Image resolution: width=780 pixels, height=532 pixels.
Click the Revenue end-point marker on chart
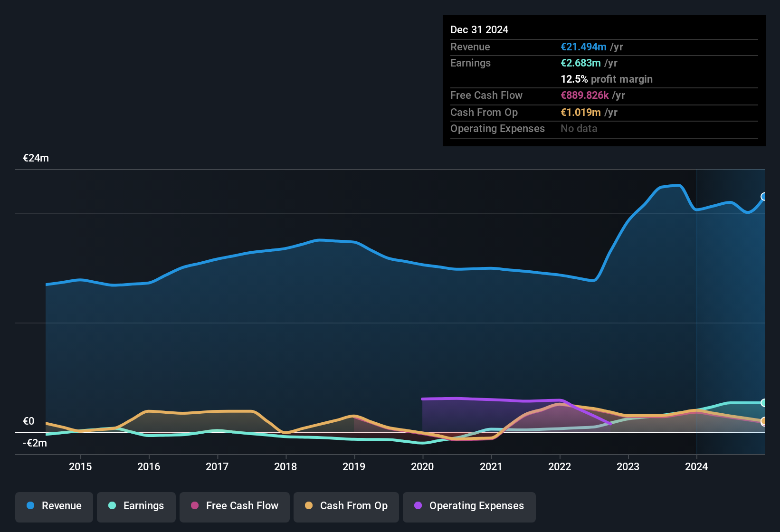(764, 197)
